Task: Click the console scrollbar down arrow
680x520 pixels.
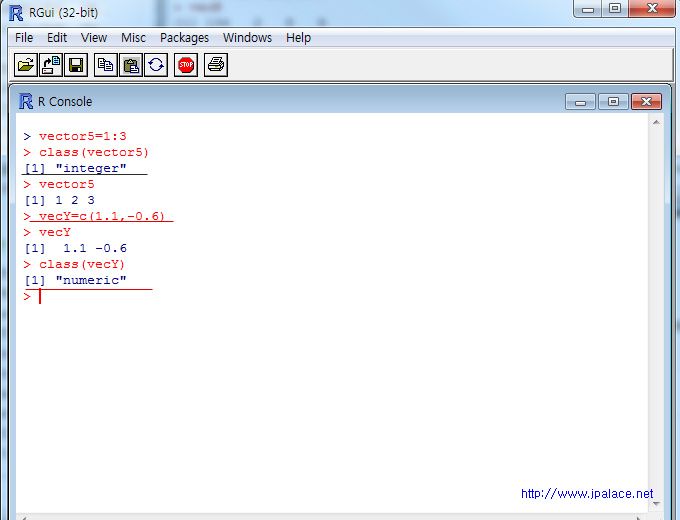Action: coord(656,504)
